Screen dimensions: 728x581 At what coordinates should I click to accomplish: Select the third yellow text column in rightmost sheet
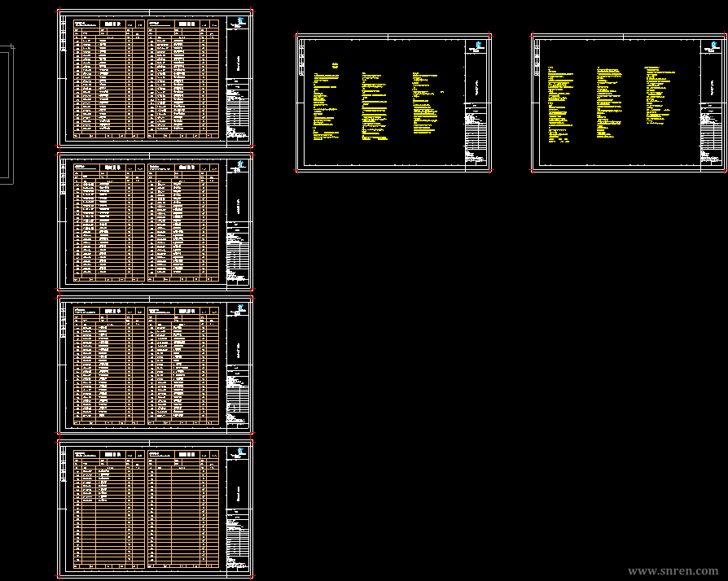[660, 95]
